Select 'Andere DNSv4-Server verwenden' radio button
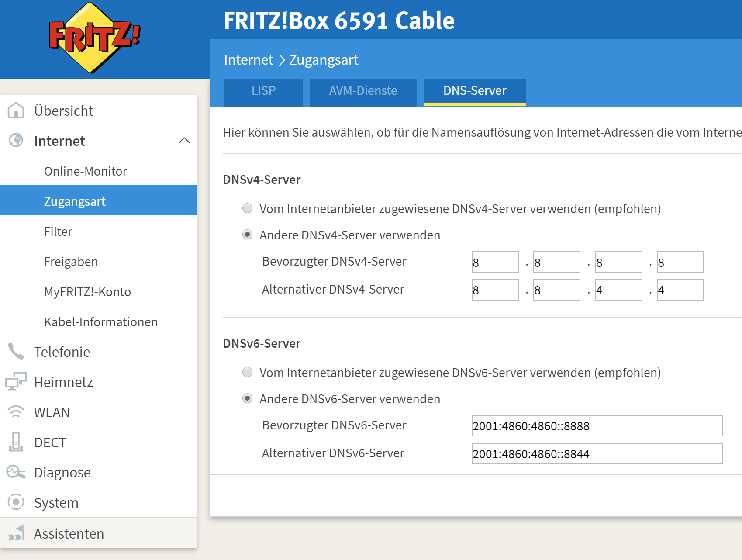 point(248,235)
